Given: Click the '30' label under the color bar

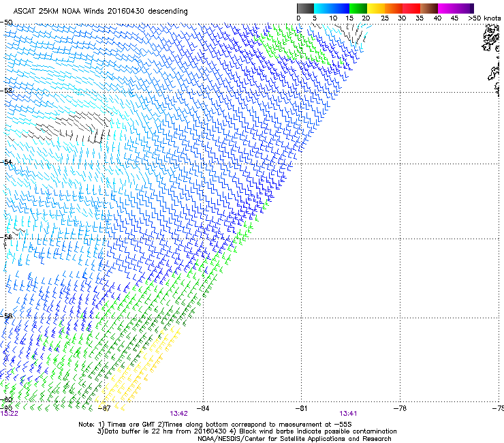Looking at the screenshot, I should (x=402, y=18).
